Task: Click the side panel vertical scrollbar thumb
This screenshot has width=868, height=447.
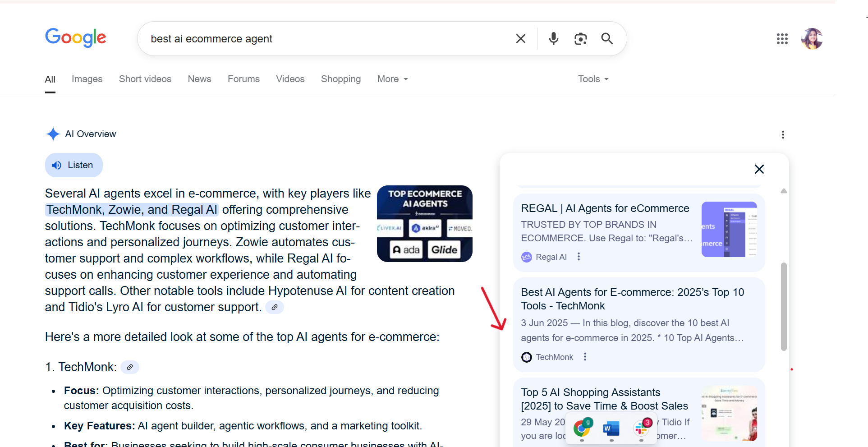Action: [784, 307]
